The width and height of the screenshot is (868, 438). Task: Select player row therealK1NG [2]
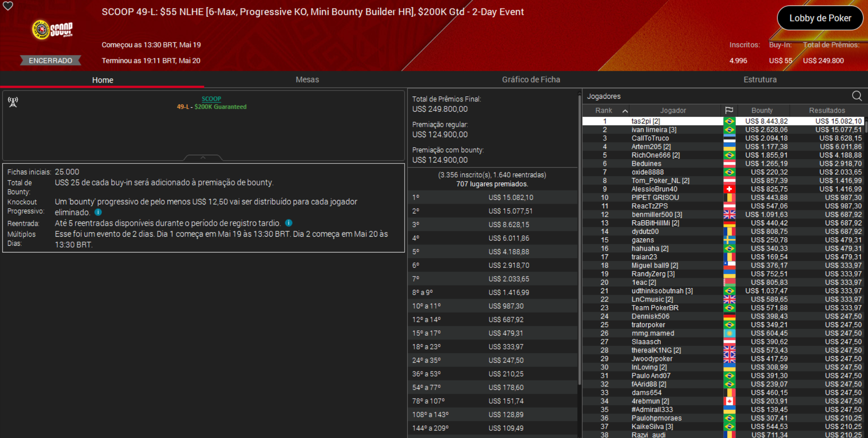723,350
